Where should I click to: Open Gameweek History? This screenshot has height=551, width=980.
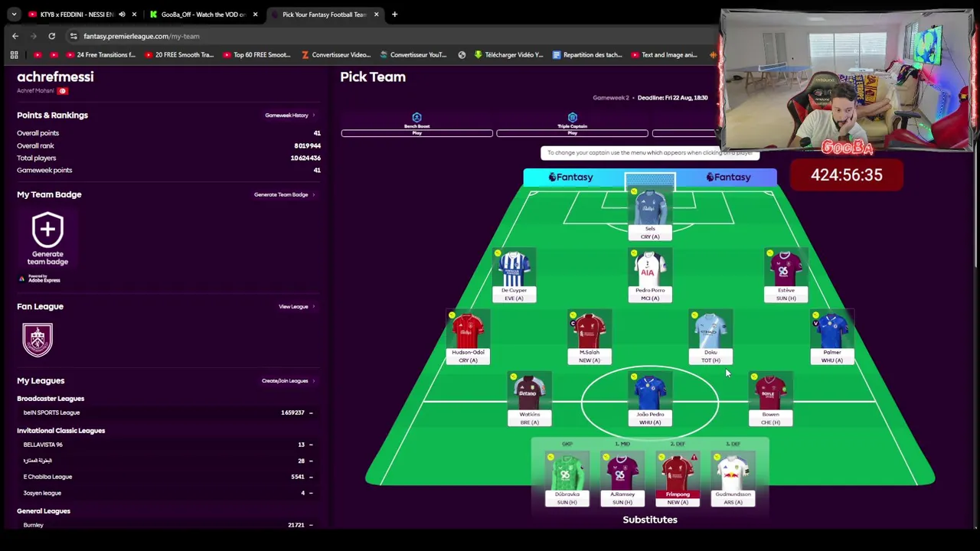click(289, 116)
